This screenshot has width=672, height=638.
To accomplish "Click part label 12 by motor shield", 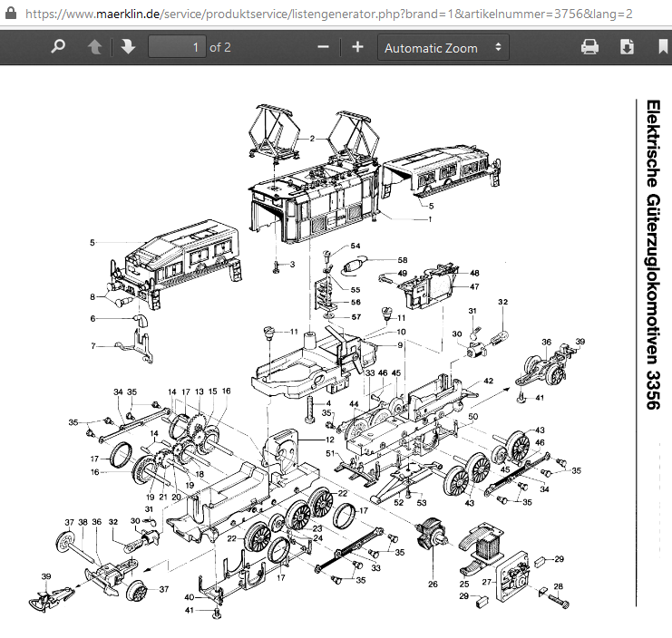I will [329, 440].
